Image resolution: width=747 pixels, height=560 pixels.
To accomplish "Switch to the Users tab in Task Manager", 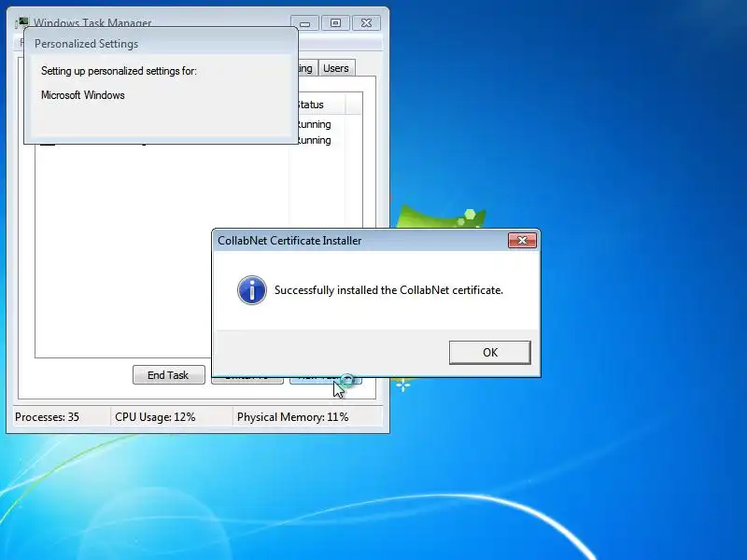I will [x=336, y=68].
